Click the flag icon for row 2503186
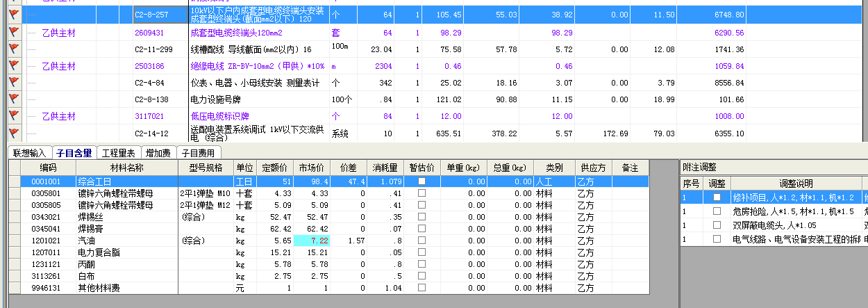Screen dimensions: 868x308 13,66
